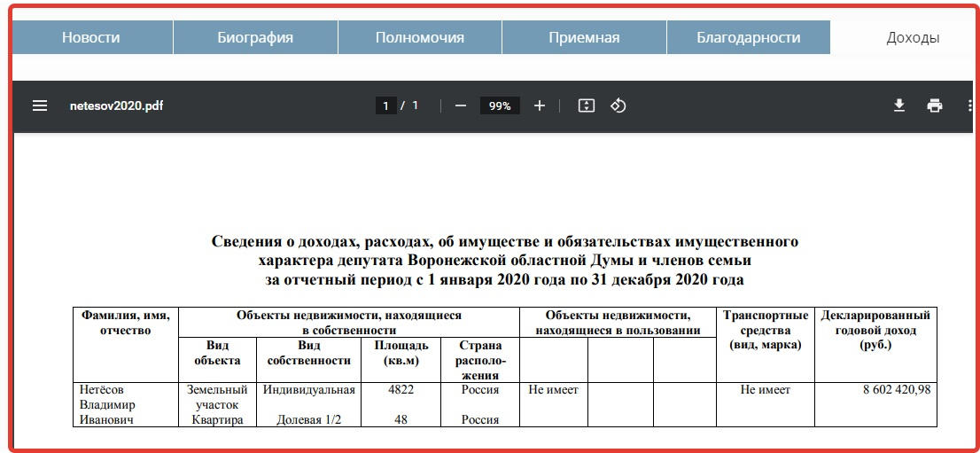Open the Новости tab

pos(90,37)
